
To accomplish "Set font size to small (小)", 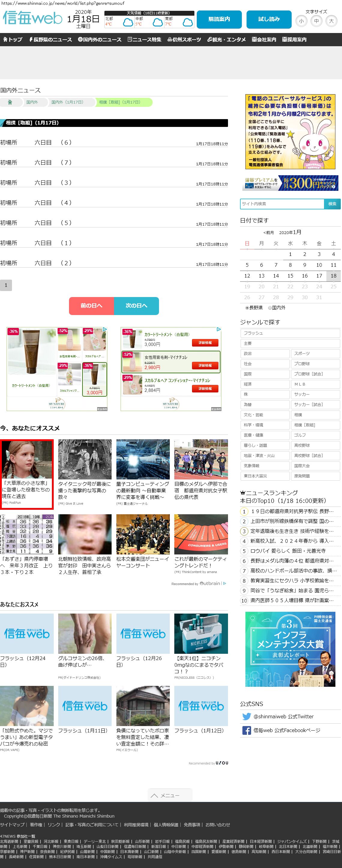I will [x=301, y=21].
